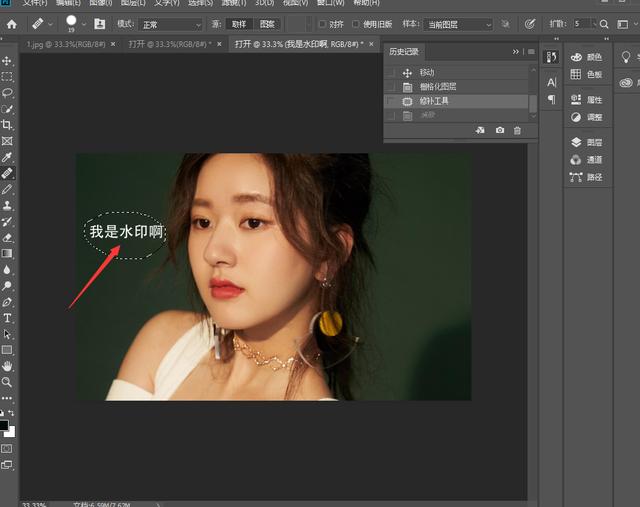This screenshot has height=507, width=640.
Task: Select the Move tool in the toolbar
Action: pyautogui.click(x=7, y=61)
